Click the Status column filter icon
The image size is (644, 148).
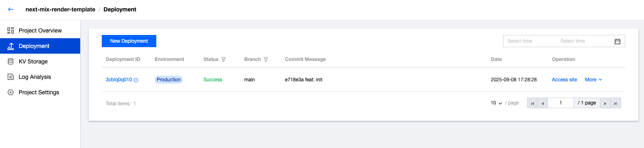point(223,59)
